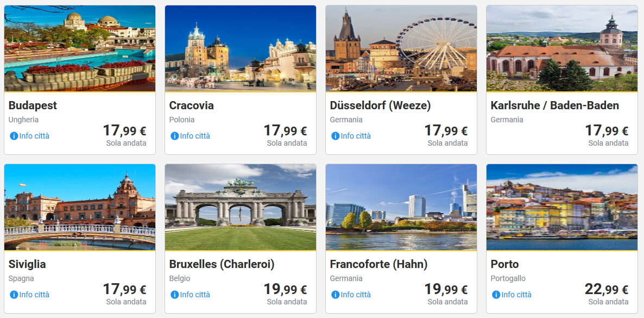This screenshot has height=318, width=644.
Task: Open the Budapest destination photo
Action: pyautogui.click(x=80, y=48)
